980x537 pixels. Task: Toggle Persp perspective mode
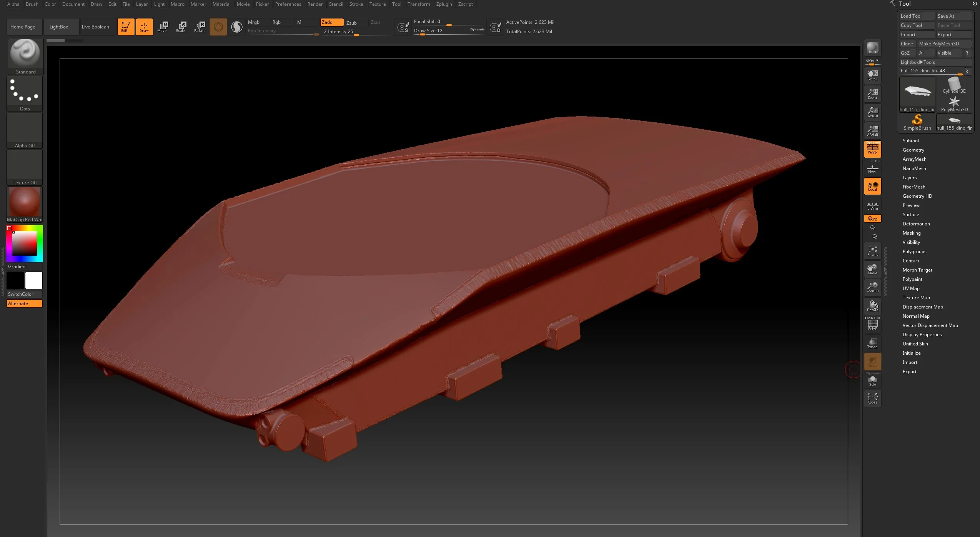[872, 149]
